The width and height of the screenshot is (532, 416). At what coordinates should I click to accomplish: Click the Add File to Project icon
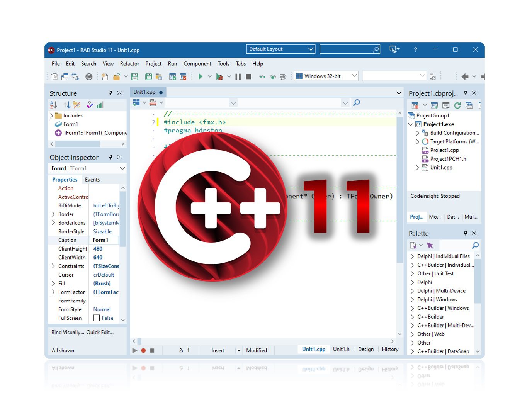pos(173,76)
